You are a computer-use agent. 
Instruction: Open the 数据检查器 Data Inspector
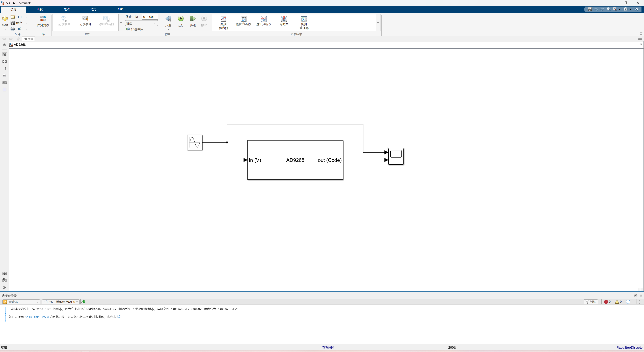pyautogui.click(x=224, y=23)
